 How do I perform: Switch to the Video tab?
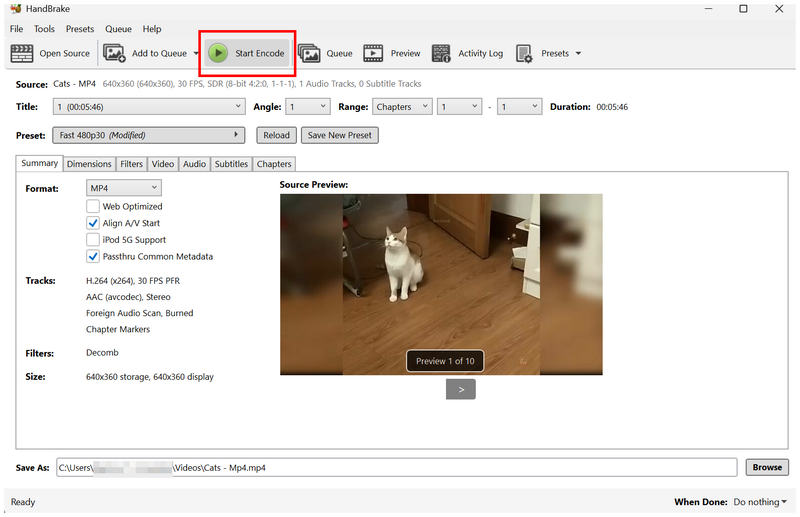[x=163, y=164]
